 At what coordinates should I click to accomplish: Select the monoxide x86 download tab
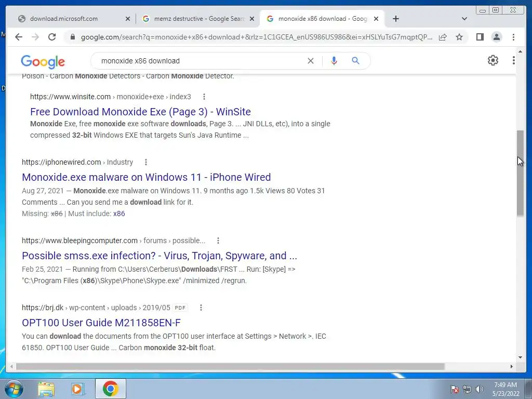[x=322, y=19]
